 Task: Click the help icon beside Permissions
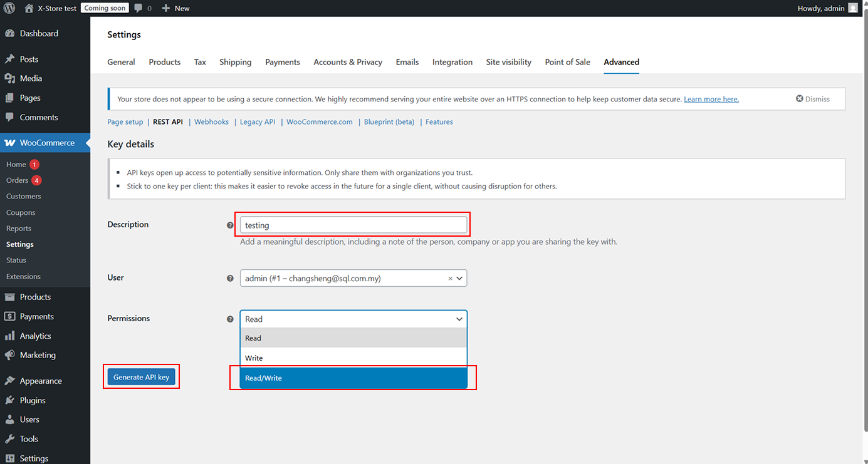click(230, 319)
